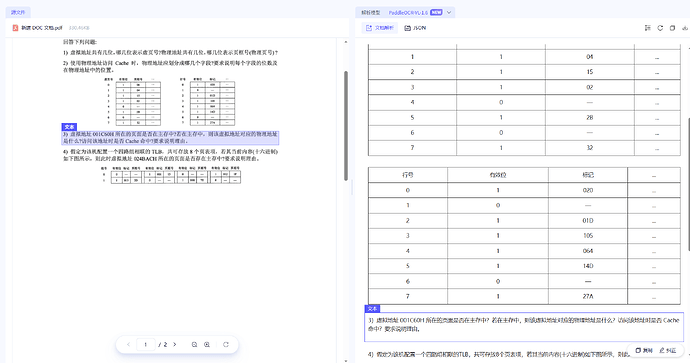Click the scroll-up arrow of the PDF viewer
This screenshot has height=363, width=690.
coord(346,42)
